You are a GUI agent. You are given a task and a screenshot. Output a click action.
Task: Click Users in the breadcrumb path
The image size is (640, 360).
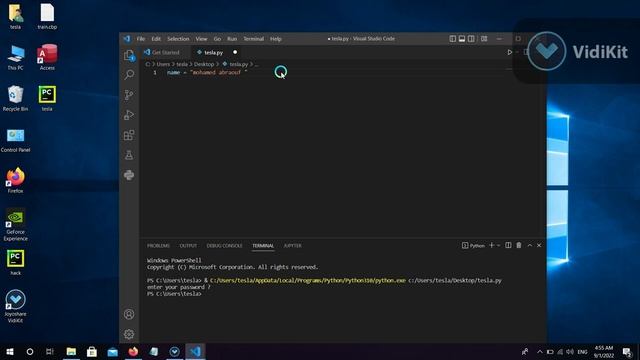163,64
